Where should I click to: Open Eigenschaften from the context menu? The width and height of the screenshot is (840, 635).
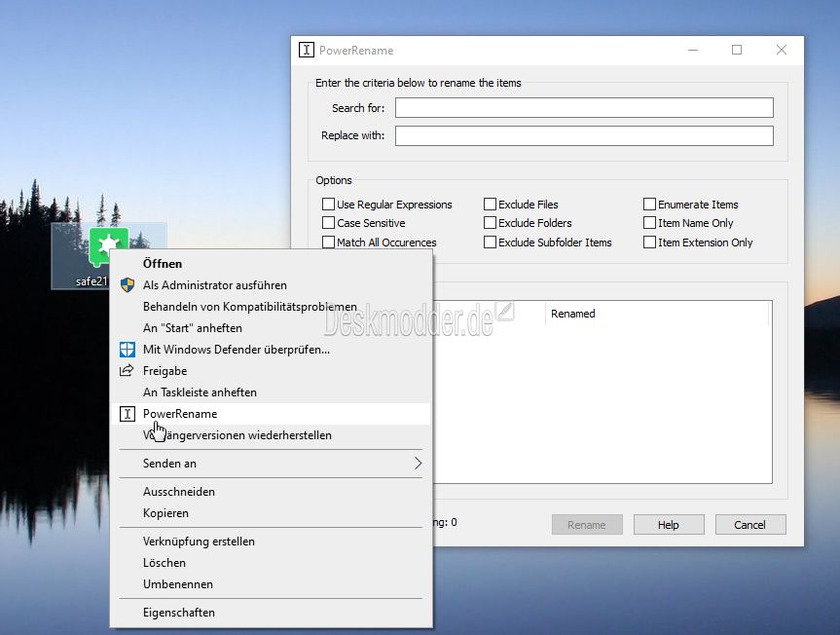tap(270, 613)
